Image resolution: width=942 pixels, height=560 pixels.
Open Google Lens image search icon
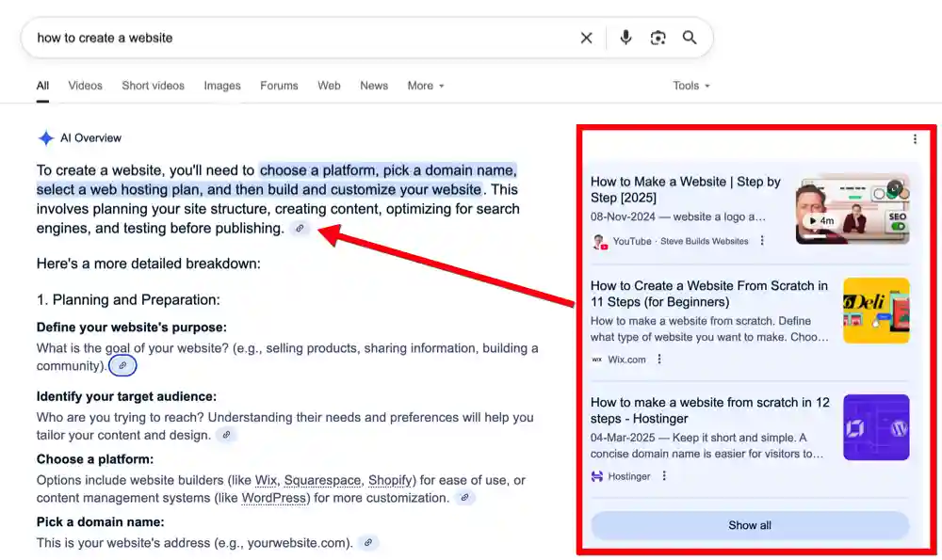(x=658, y=38)
